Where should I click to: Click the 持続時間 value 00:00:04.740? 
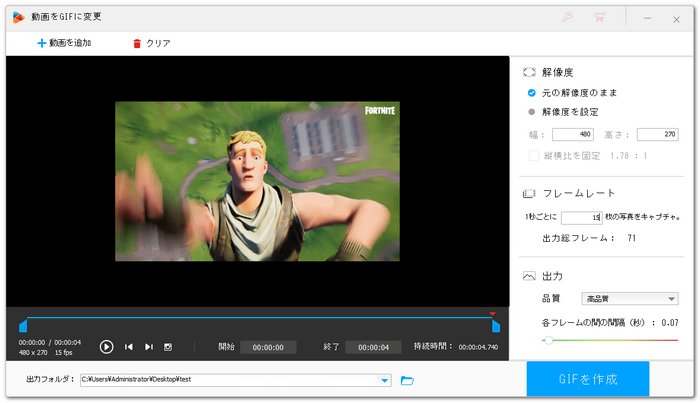point(478,347)
